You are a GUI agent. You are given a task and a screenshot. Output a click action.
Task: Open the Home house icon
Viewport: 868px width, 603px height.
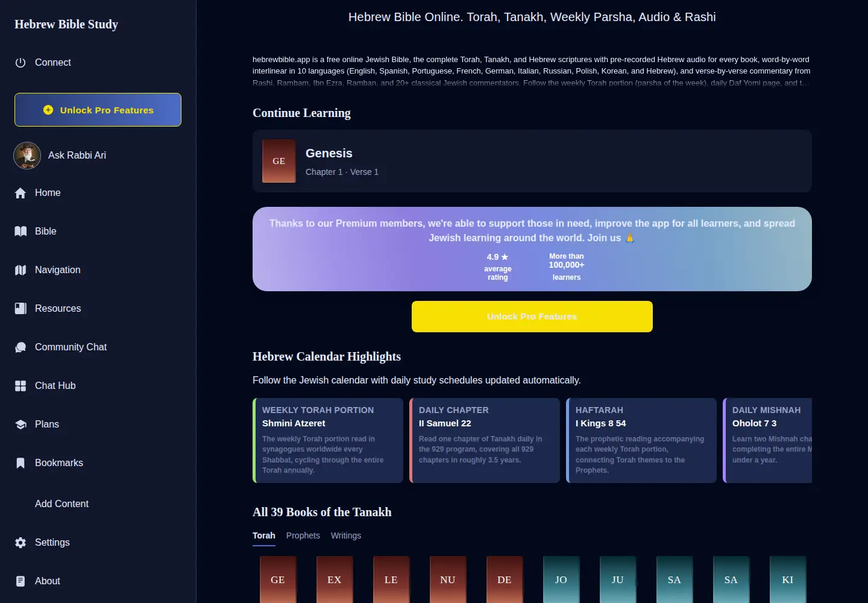pyautogui.click(x=20, y=193)
